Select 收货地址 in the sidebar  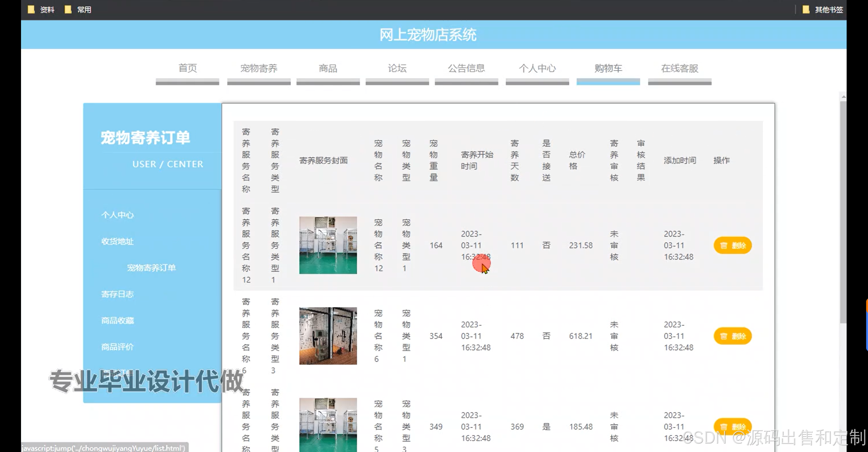(117, 241)
